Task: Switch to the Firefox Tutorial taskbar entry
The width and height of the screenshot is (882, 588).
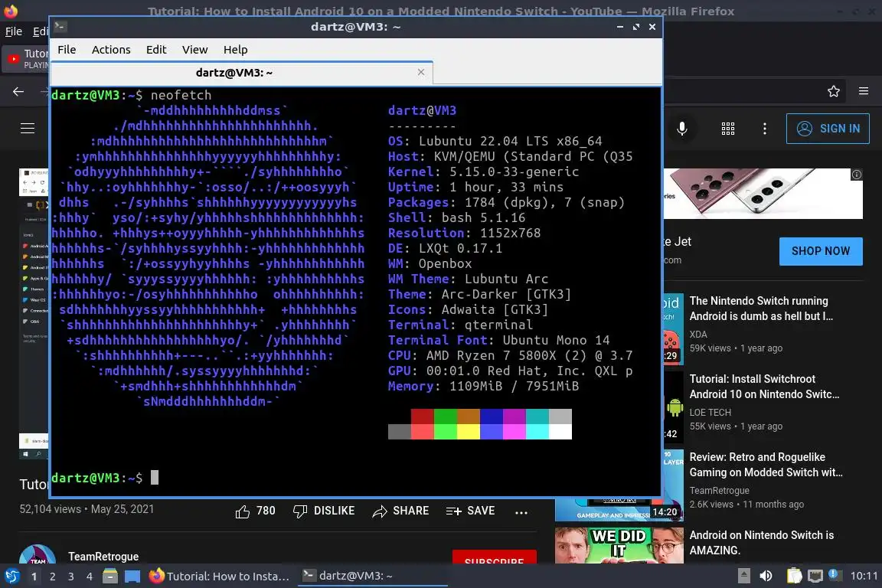Action: point(220,576)
